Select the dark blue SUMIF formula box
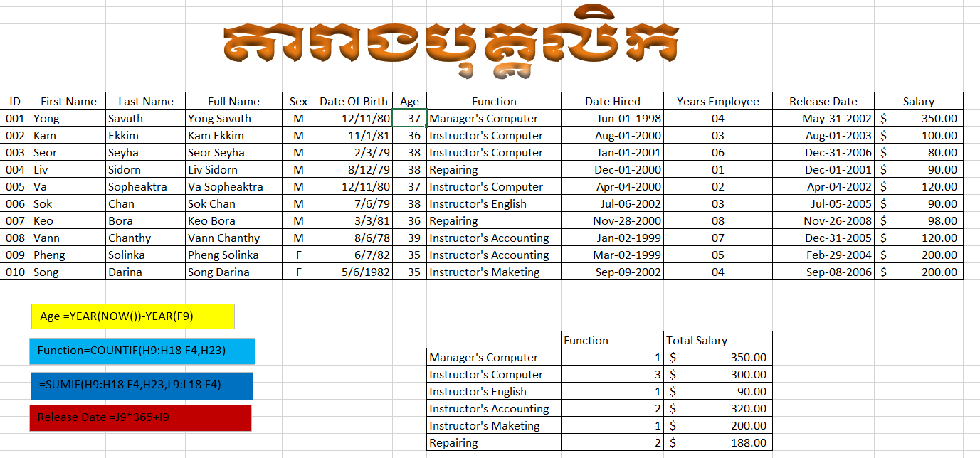980x458 pixels. tap(142, 385)
